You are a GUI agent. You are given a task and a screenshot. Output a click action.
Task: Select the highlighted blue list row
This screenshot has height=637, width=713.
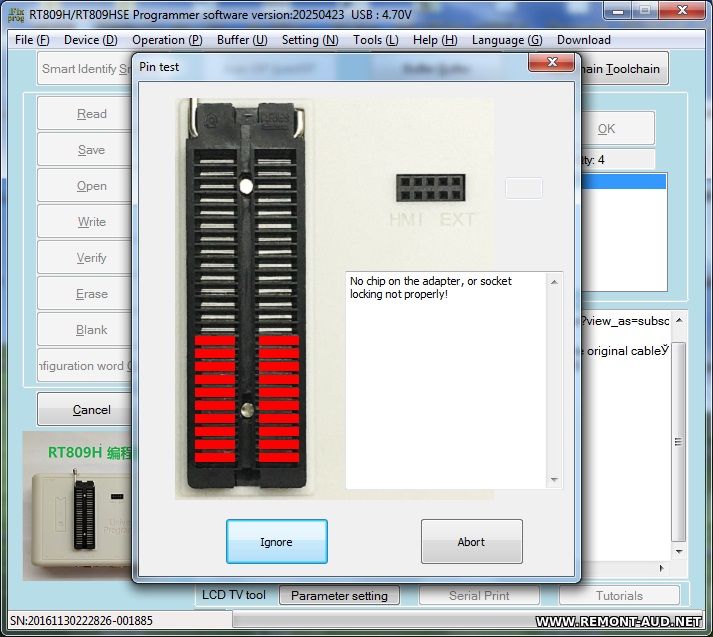coord(624,181)
